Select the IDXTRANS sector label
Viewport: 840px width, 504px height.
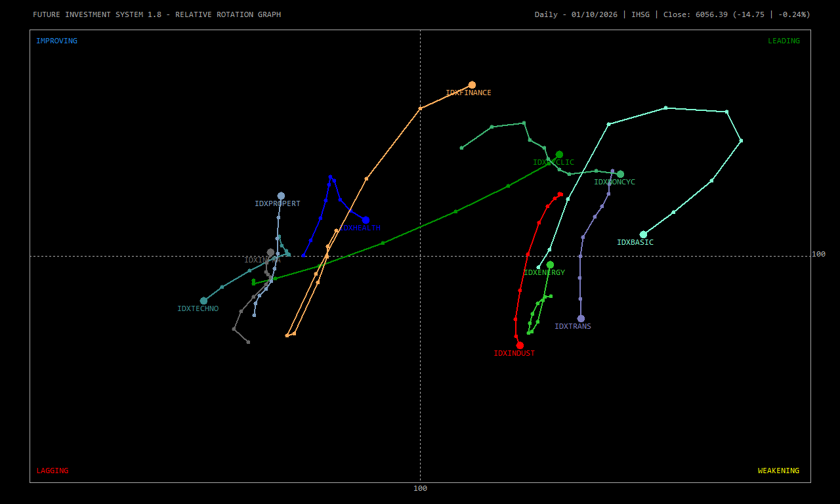pyautogui.click(x=573, y=327)
